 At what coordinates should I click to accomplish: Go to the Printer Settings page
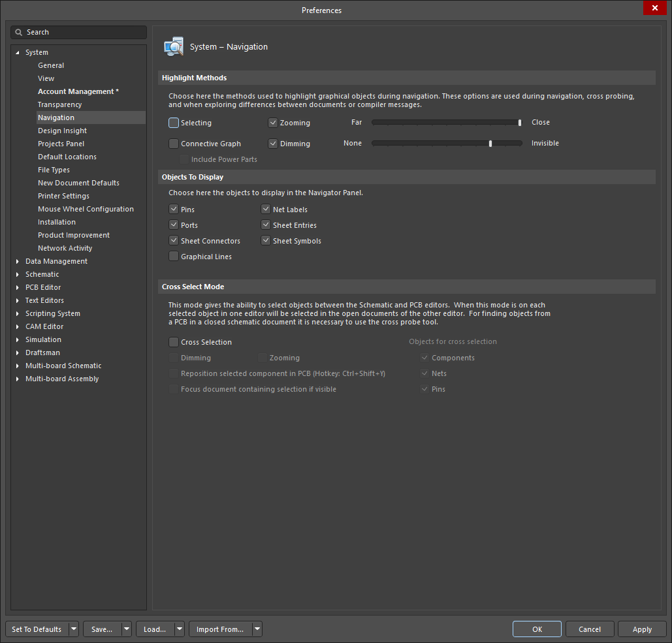[x=63, y=196]
